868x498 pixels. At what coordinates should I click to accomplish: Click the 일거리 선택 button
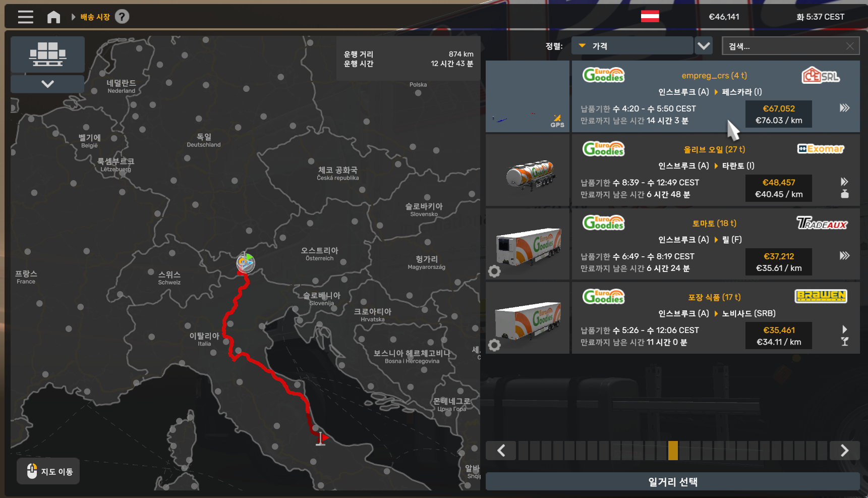(x=673, y=482)
